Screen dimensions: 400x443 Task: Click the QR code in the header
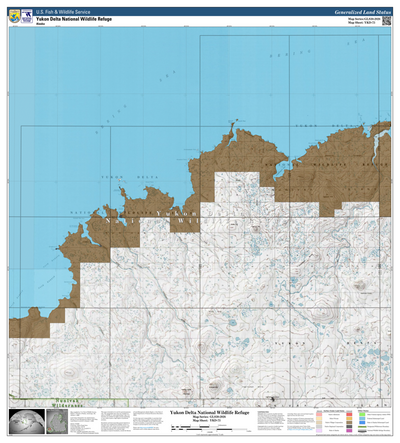click(x=386, y=21)
